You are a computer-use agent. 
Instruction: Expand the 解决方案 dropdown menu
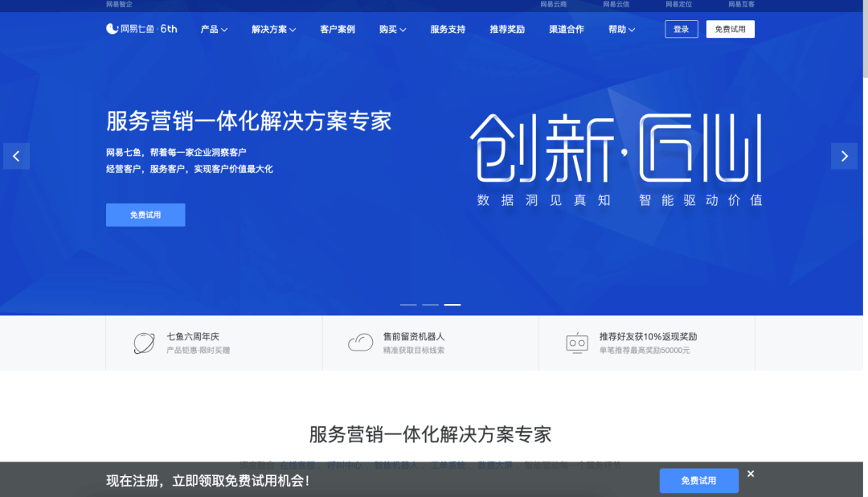[273, 30]
